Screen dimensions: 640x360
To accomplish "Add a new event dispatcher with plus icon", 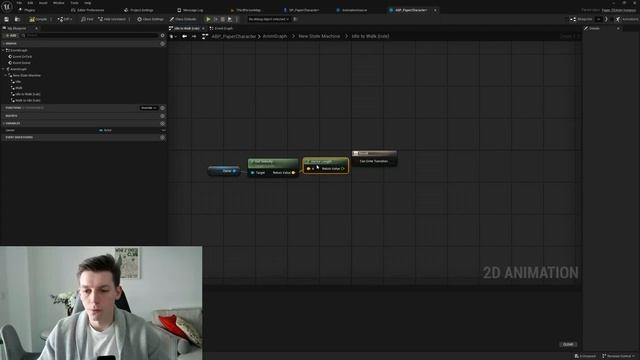I will click(162, 138).
